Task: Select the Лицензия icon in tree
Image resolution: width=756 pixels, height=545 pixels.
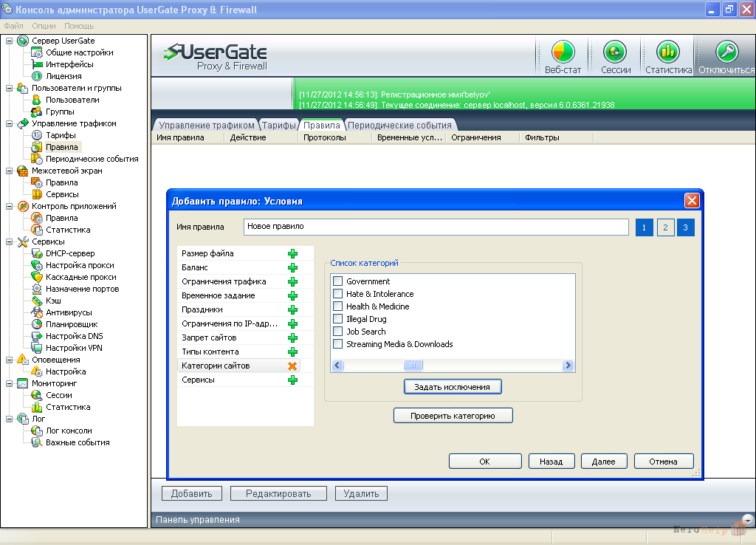Action: (x=37, y=76)
